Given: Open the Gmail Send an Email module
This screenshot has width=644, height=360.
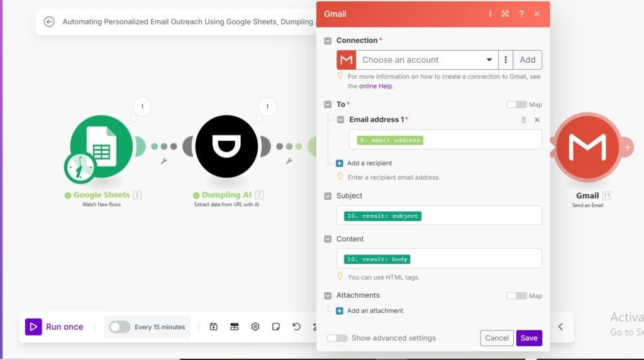Looking at the screenshot, I should tap(587, 147).
